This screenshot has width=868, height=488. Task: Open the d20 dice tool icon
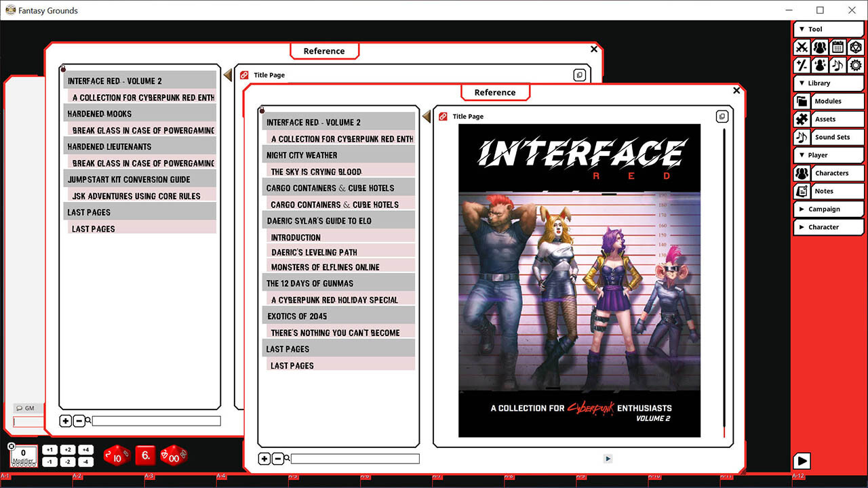tap(856, 47)
